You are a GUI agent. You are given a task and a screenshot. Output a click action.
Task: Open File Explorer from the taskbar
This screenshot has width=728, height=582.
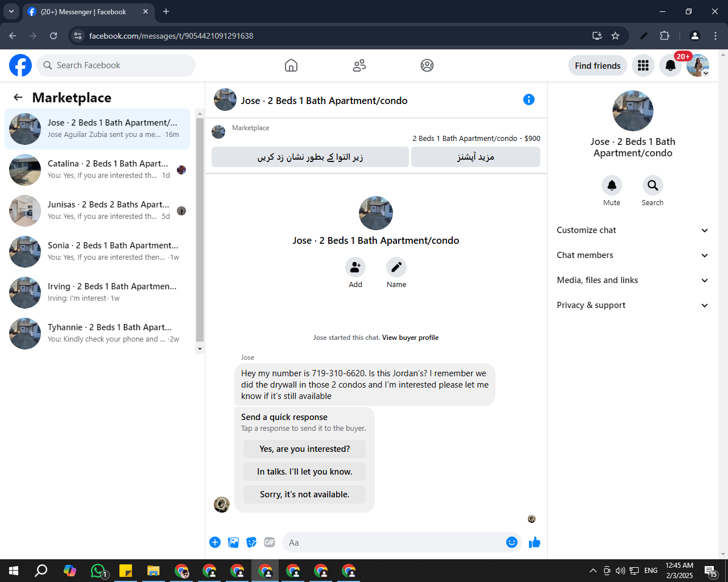(x=154, y=571)
